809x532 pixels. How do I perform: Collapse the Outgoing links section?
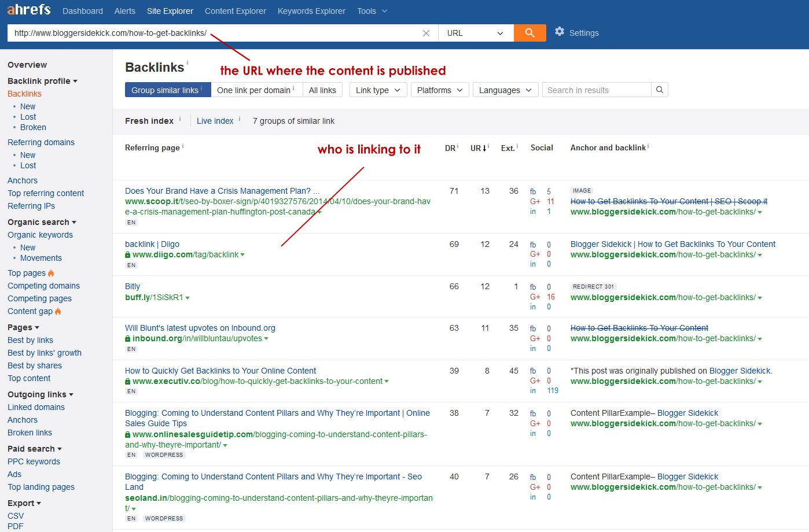point(41,394)
